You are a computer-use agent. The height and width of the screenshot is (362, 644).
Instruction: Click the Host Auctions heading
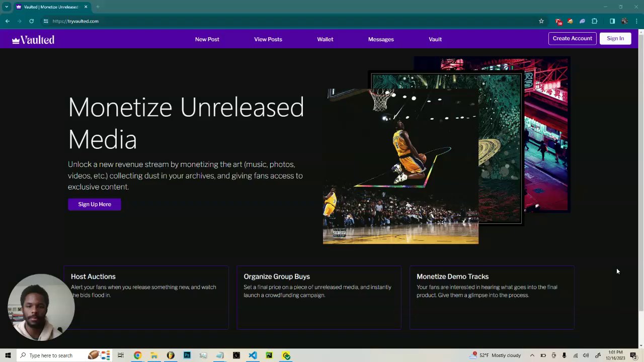point(93,277)
